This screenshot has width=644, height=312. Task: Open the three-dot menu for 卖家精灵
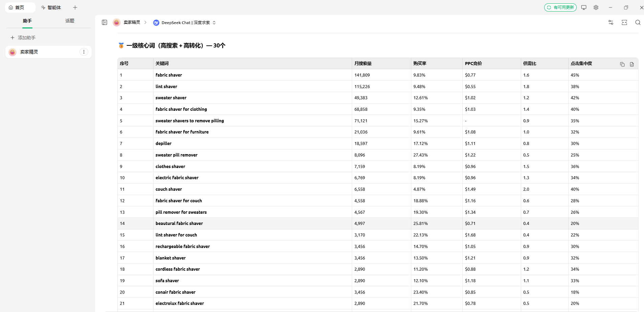[x=84, y=52]
